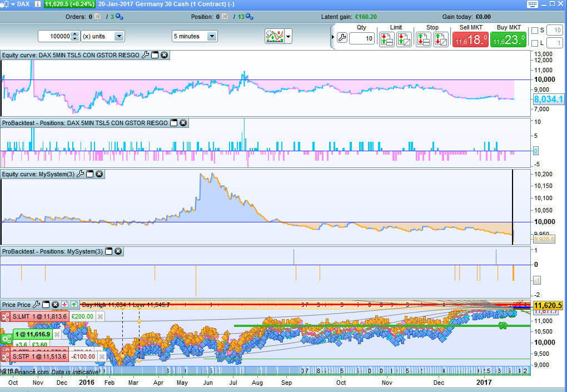Open the 5 minutes timeframe dropdown
This screenshot has width=567, height=392.
pos(211,36)
